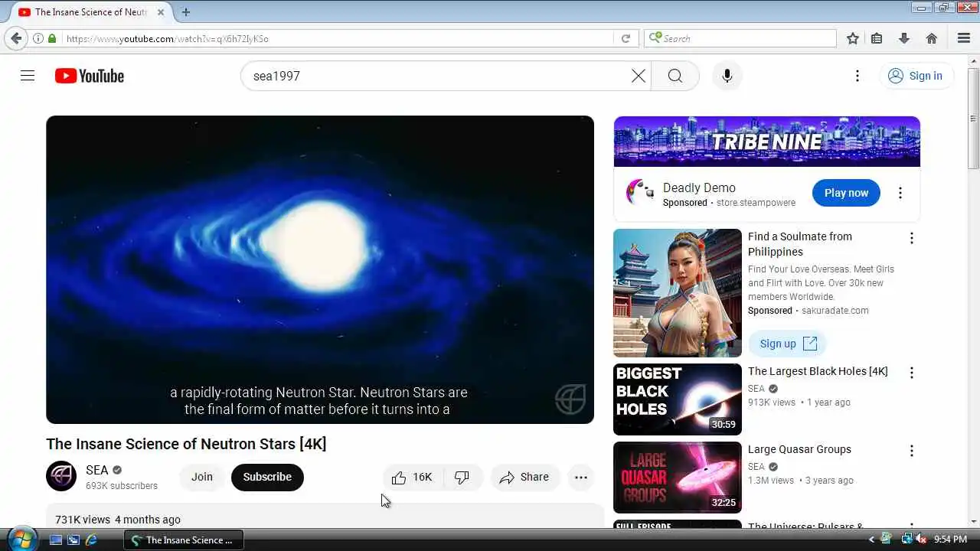The height and width of the screenshot is (551, 980).
Task: Launch Internet Explorer from quick launch
Action: point(92,540)
